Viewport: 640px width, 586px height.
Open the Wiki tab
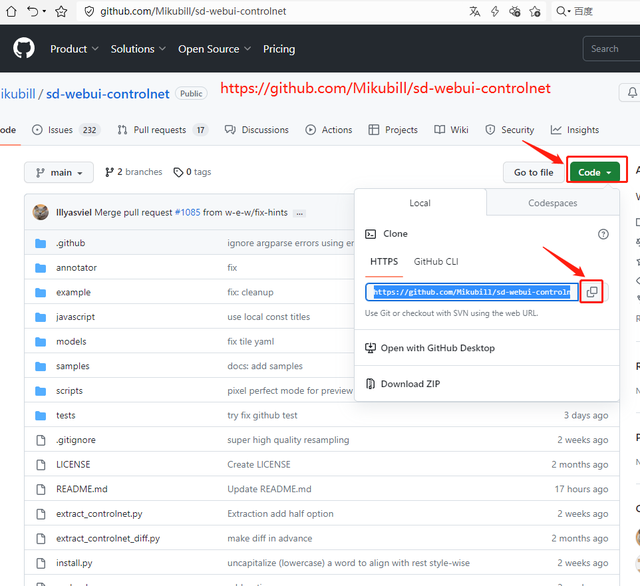coord(451,130)
